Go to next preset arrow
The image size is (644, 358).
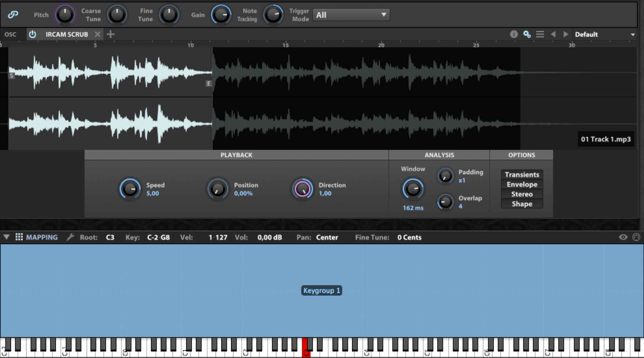tap(566, 34)
